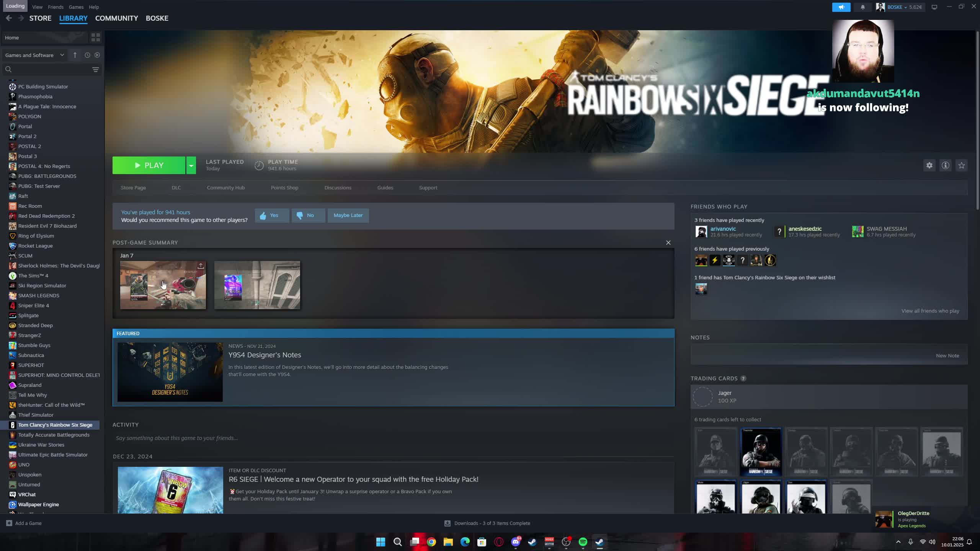Open the Holiday Pack news thumbnail
Image resolution: width=980 pixels, height=551 pixels.
click(x=170, y=490)
